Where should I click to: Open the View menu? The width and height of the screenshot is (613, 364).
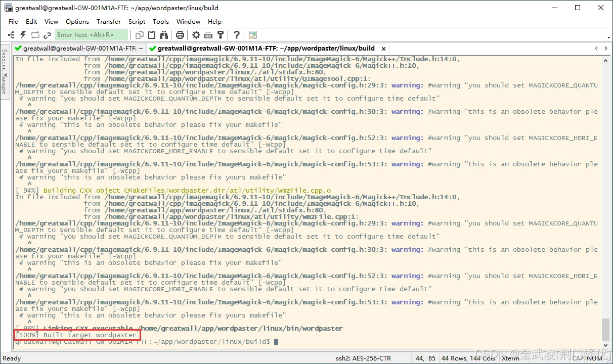[52, 21]
